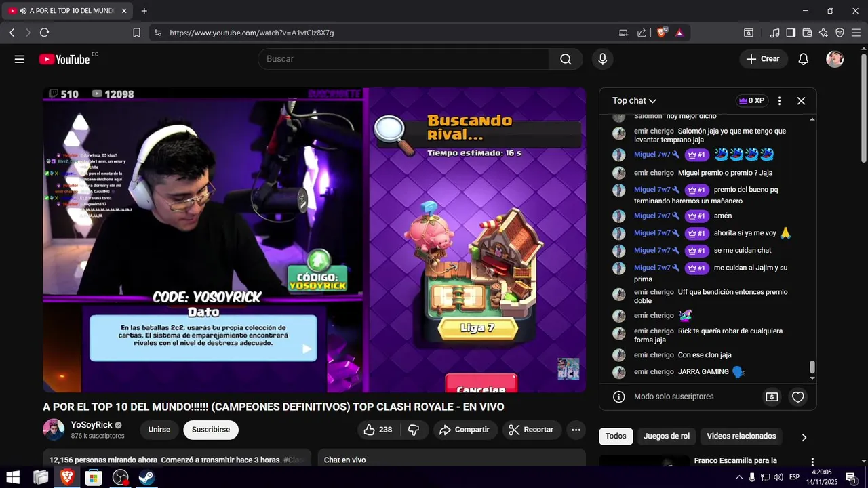Open the Brave Shields lion icon
Viewport: 868px width, 488px height.
[662, 33]
